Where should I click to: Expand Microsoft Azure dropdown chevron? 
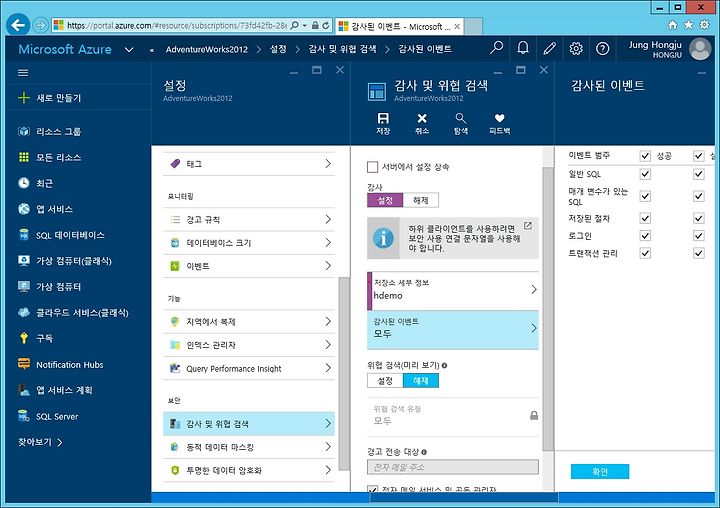click(x=129, y=50)
